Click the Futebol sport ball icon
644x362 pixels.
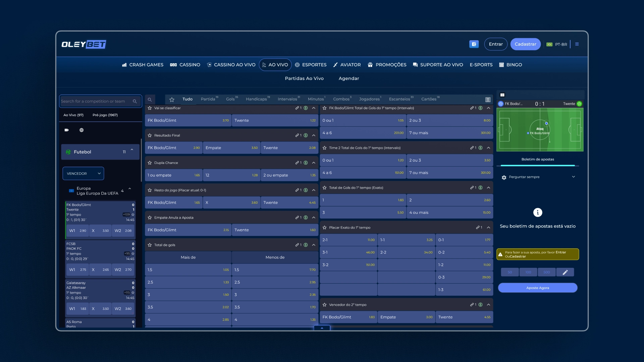[68, 152]
